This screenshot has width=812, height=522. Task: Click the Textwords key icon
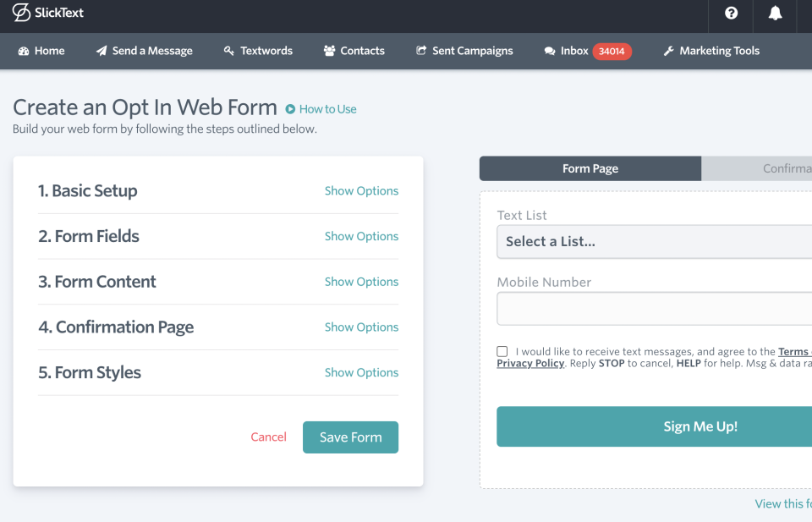click(x=228, y=51)
